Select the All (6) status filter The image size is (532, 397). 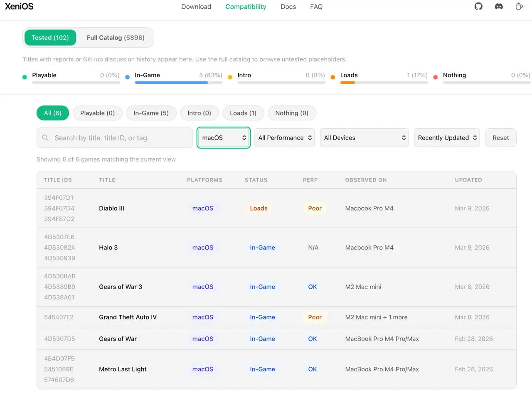53,113
